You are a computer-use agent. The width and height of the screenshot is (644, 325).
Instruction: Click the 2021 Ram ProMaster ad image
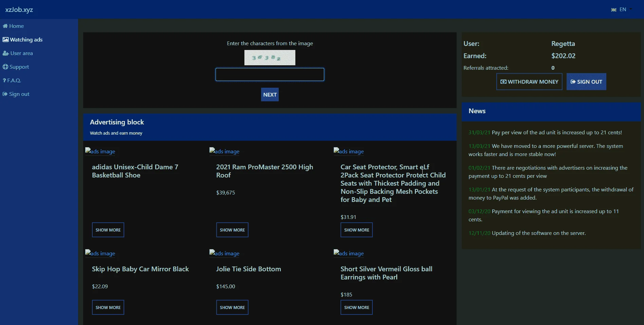224,151
